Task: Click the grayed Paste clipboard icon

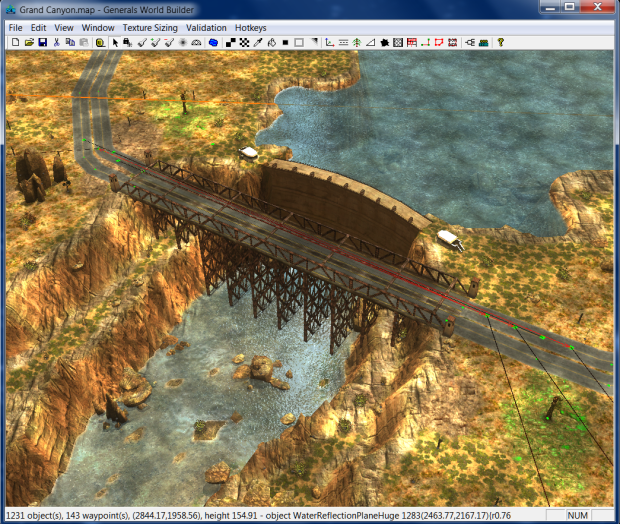Action: [84, 42]
